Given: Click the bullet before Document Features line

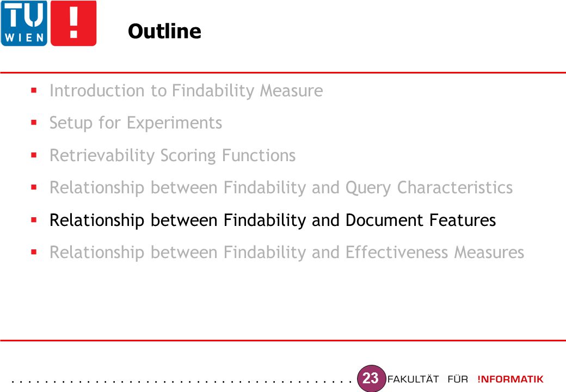Looking at the screenshot, I should [34, 220].
